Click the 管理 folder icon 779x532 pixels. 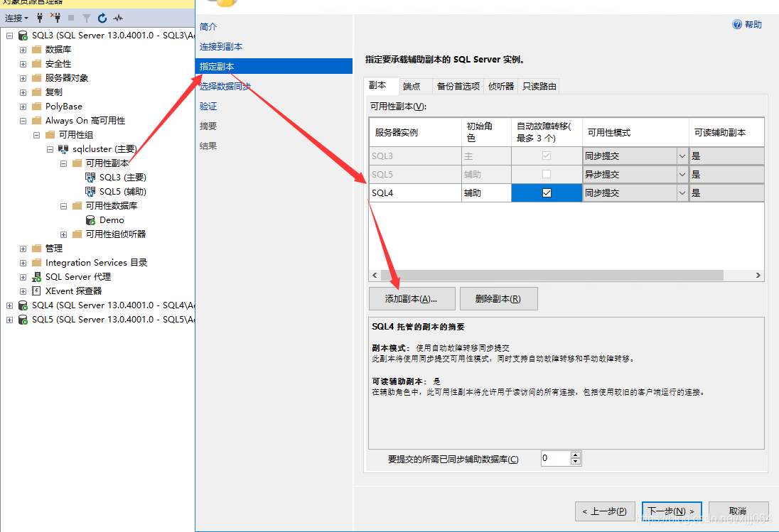36,248
